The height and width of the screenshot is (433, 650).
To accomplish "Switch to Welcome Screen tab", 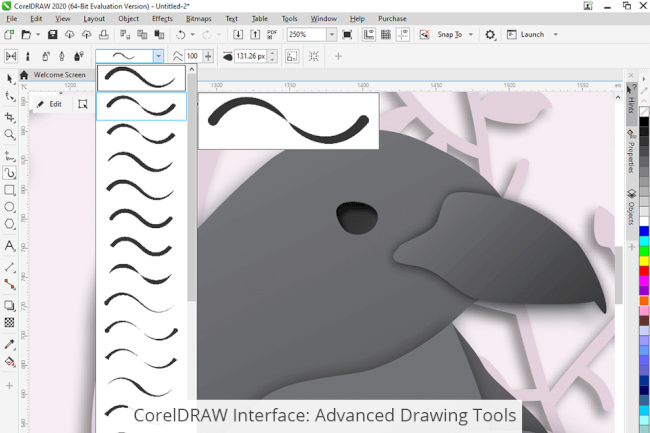I will (59, 75).
